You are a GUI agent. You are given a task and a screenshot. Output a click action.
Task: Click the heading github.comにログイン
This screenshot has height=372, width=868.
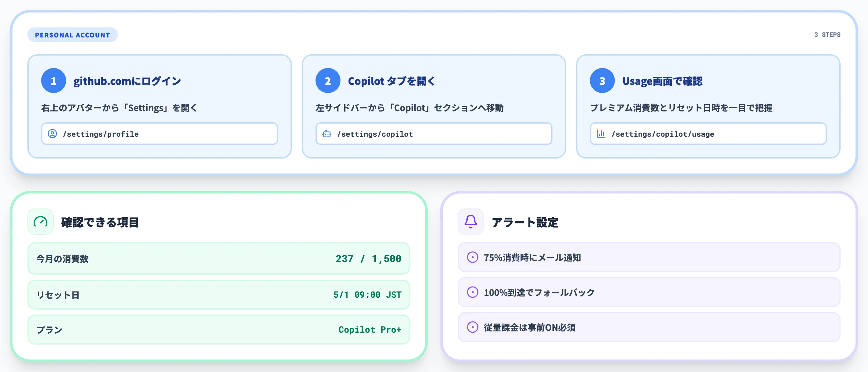tap(128, 81)
